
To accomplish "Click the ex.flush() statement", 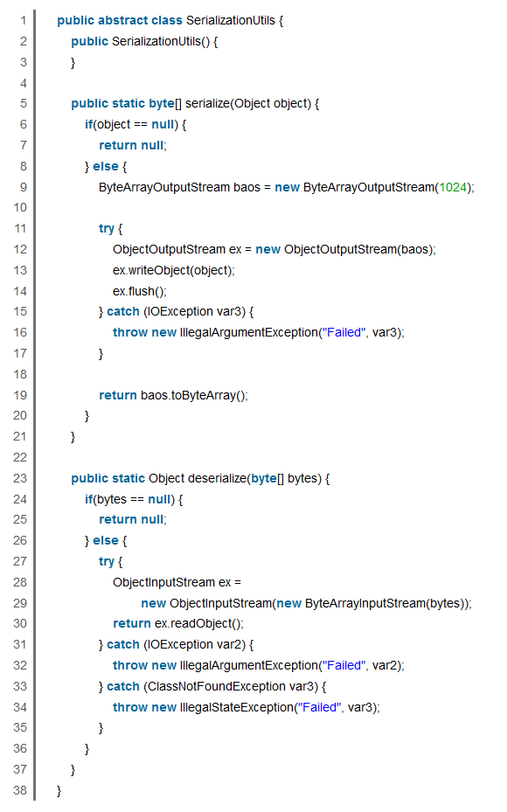I will pyautogui.click(x=140, y=291).
